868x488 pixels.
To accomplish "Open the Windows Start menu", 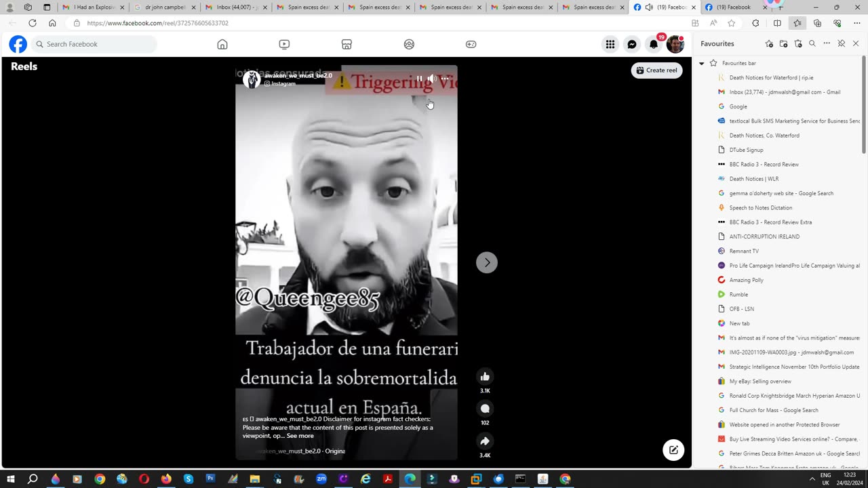I will [10, 479].
